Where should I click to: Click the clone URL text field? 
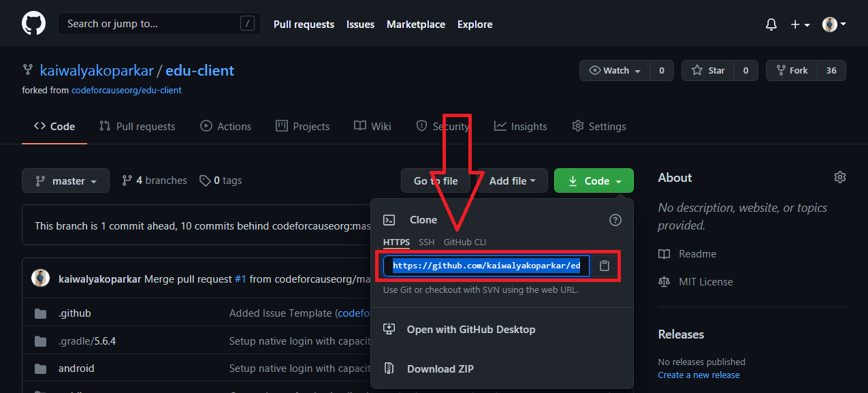click(487, 266)
